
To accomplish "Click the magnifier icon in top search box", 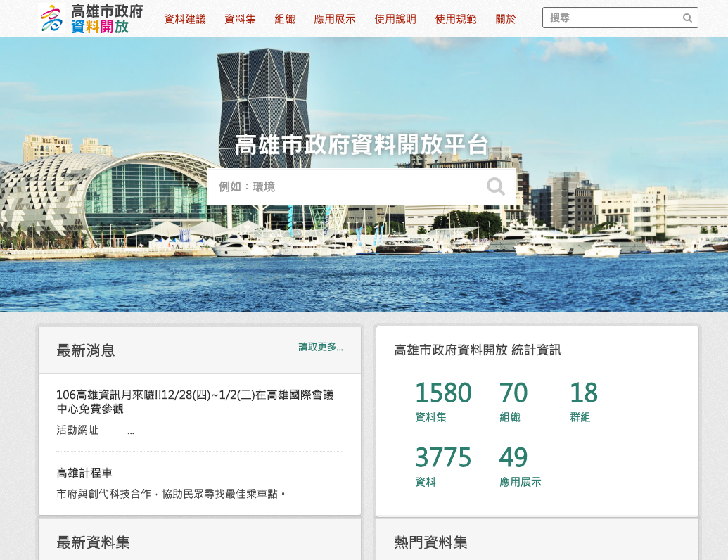I will pos(687,18).
